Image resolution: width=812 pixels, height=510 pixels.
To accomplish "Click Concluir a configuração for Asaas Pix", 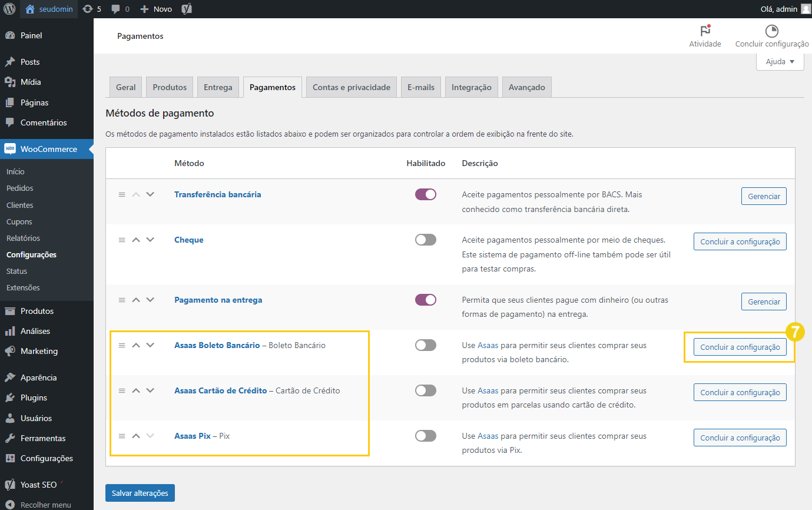I will click(740, 438).
